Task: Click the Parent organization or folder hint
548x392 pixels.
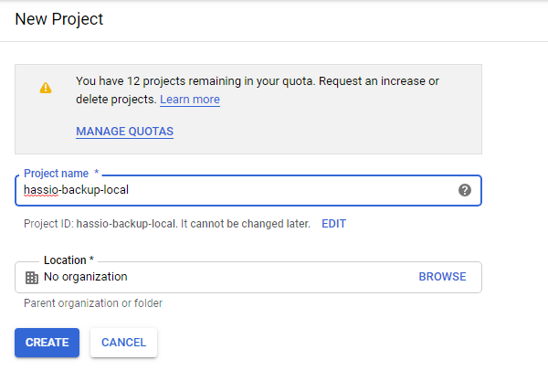Action: coord(93,303)
